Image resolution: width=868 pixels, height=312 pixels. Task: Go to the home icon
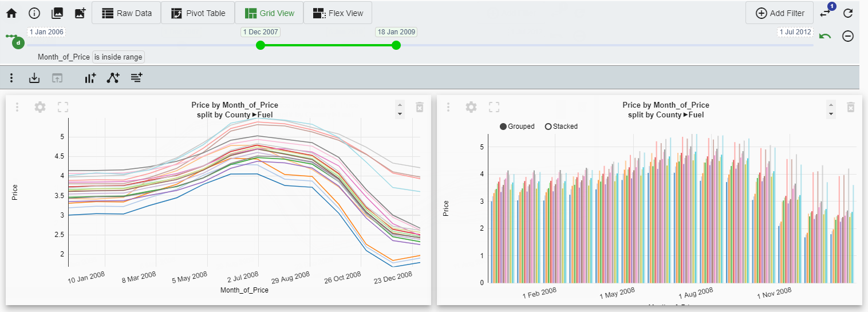pyautogui.click(x=11, y=13)
